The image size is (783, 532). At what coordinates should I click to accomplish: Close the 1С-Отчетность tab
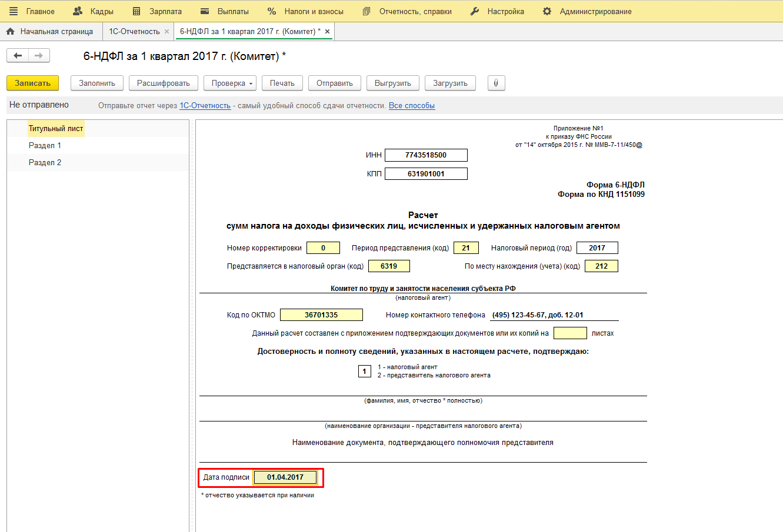tap(167, 31)
